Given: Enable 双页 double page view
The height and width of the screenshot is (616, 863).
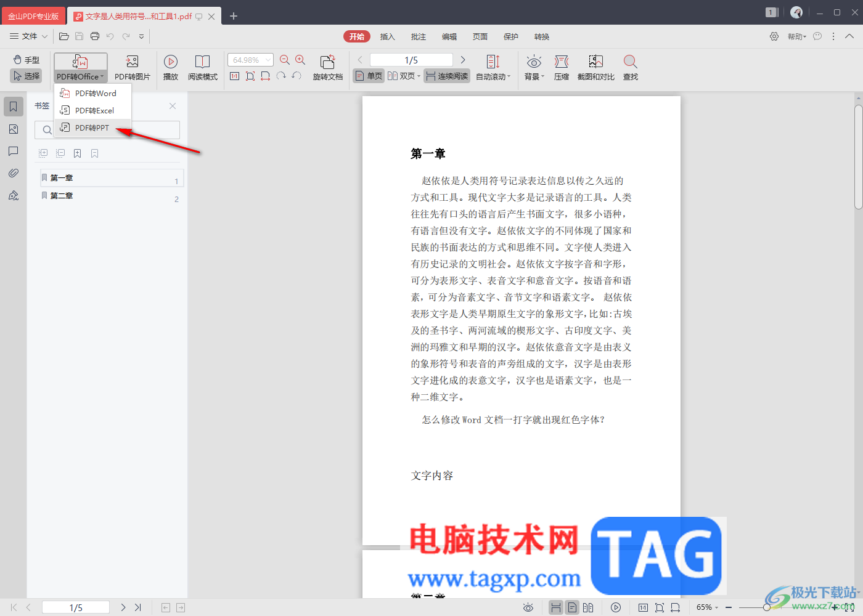Looking at the screenshot, I should [x=401, y=76].
